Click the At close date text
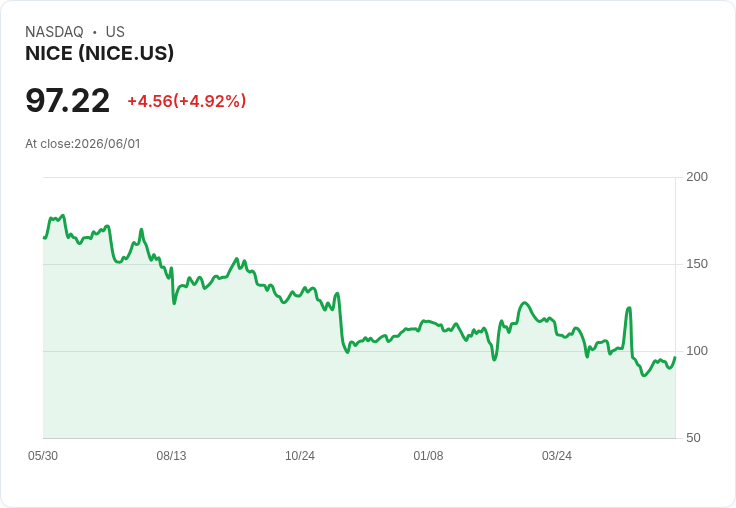The width and height of the screenshot is (736, 508). click(x=83, y=144)
